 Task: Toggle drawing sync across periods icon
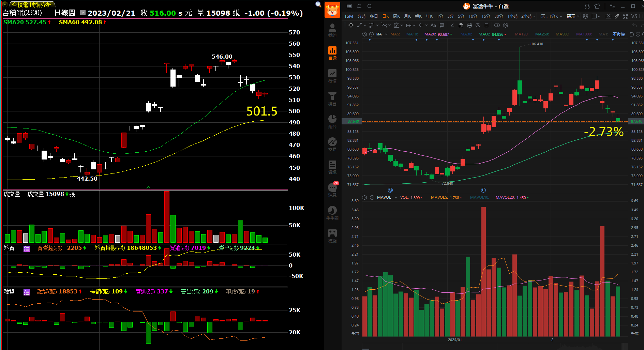(469, 25)
